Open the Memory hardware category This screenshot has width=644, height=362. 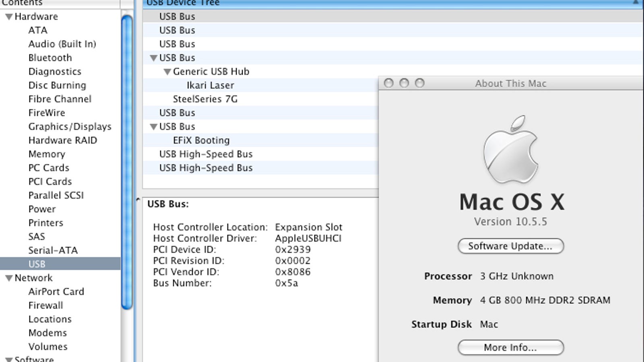[47, 154]
